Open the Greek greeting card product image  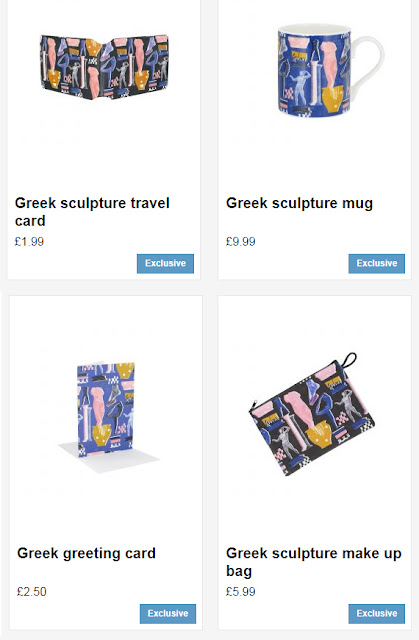[106, 414]
